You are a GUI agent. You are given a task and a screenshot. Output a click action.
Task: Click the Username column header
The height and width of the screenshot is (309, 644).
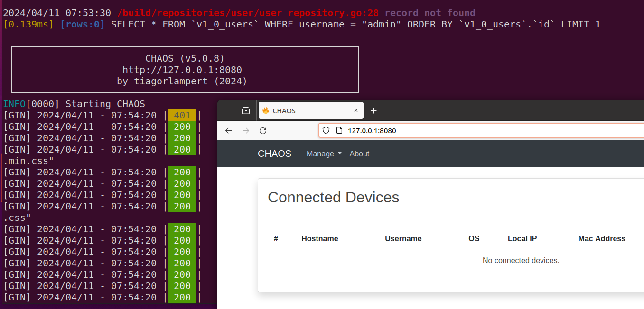[x=403, y=239]
